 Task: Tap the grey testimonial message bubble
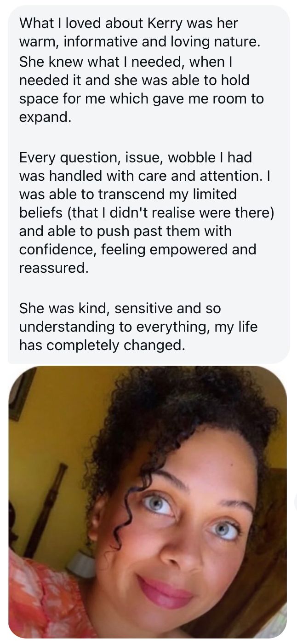pos(149,184)
